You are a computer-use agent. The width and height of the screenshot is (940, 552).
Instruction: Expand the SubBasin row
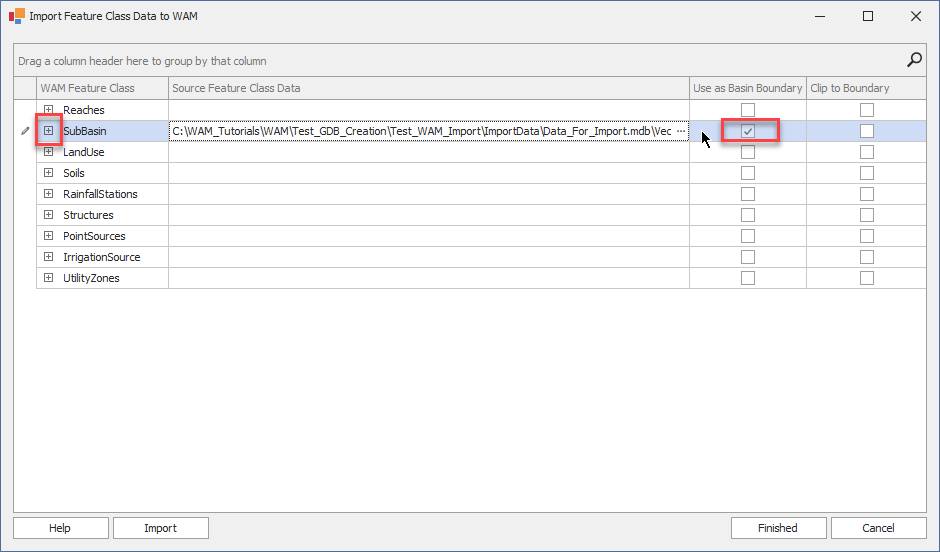coord(49,131)
